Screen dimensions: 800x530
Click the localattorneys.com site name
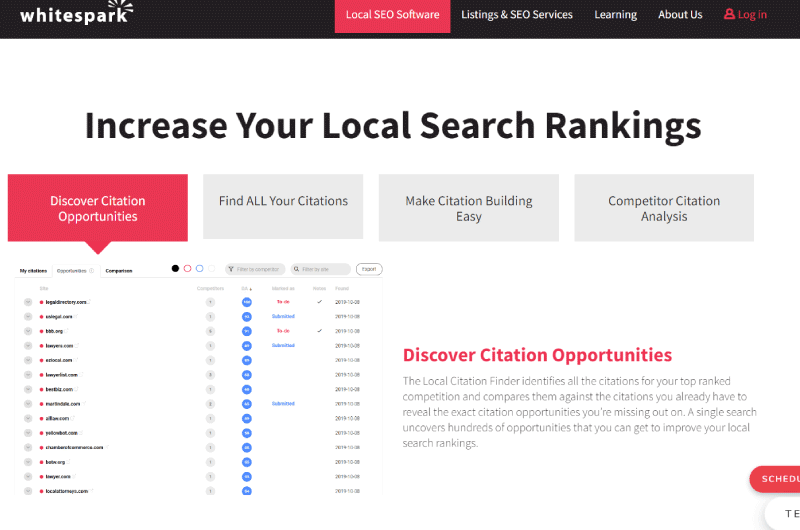pos(66,491)
